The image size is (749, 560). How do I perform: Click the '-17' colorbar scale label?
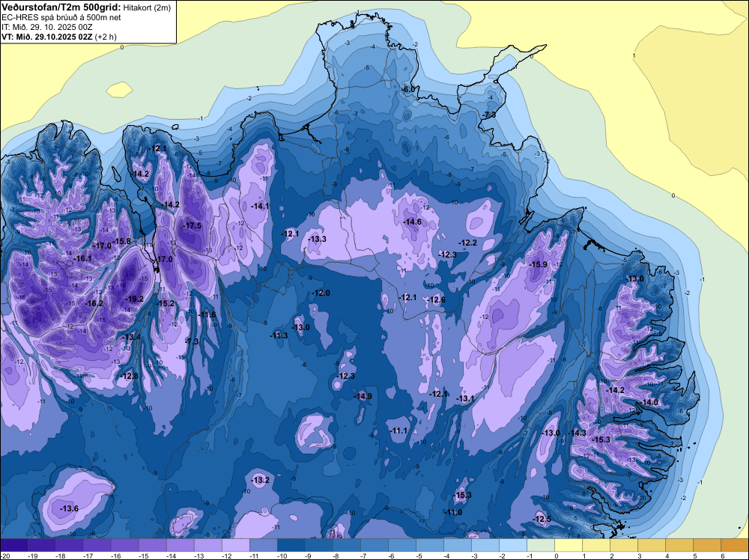pos(88,556)
